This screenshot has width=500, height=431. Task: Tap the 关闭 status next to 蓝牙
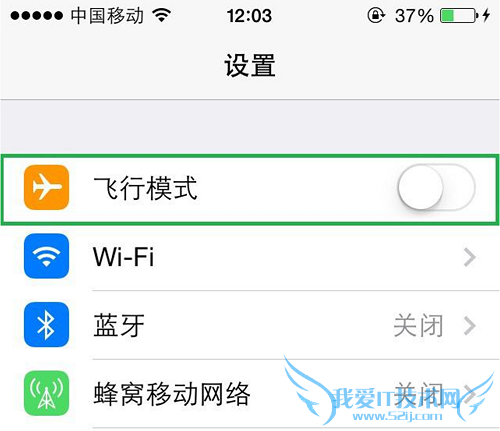coord(418,325)
